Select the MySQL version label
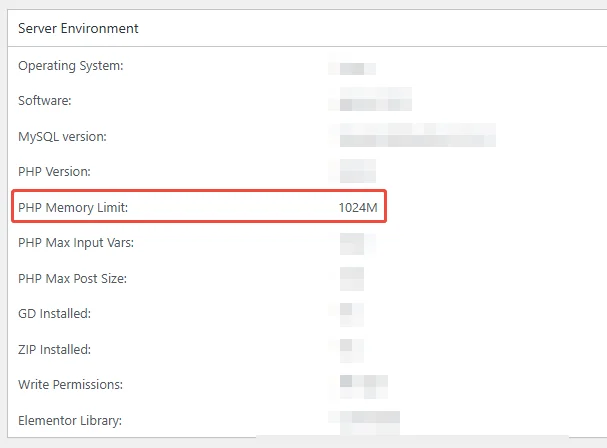Screen dimensions: 607x448 tap(62, 136)
